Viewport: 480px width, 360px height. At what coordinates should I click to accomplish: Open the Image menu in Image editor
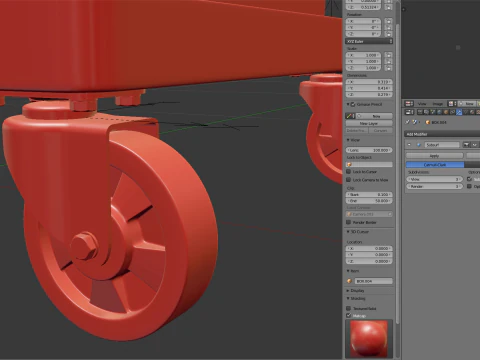click(438, 104)
